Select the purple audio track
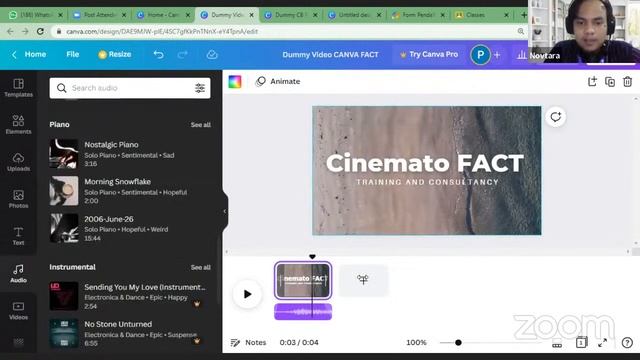Image resolution: width=640 pixels, height=360 pixels. tap(303, 311)
